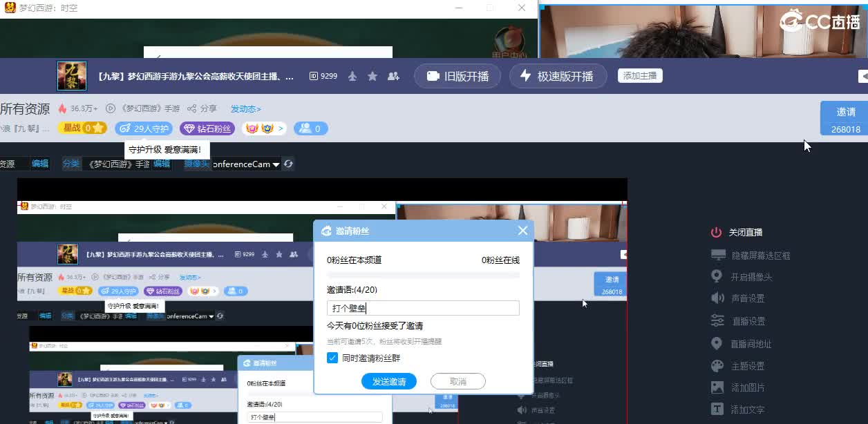This screenshot has width=868, height=424.
Task: Select 添加文字 add text option
Action: 737,409
